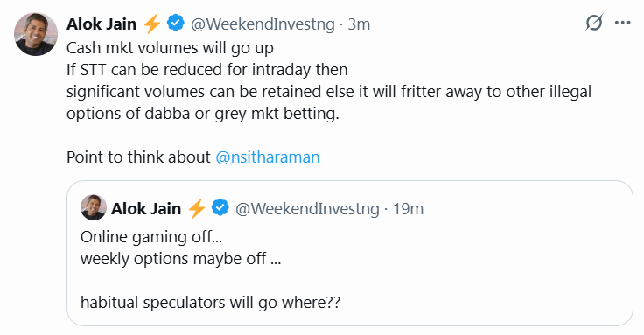
Task: Open quoted post via 'Online gaming off...' text
Action: click(151, 237)
